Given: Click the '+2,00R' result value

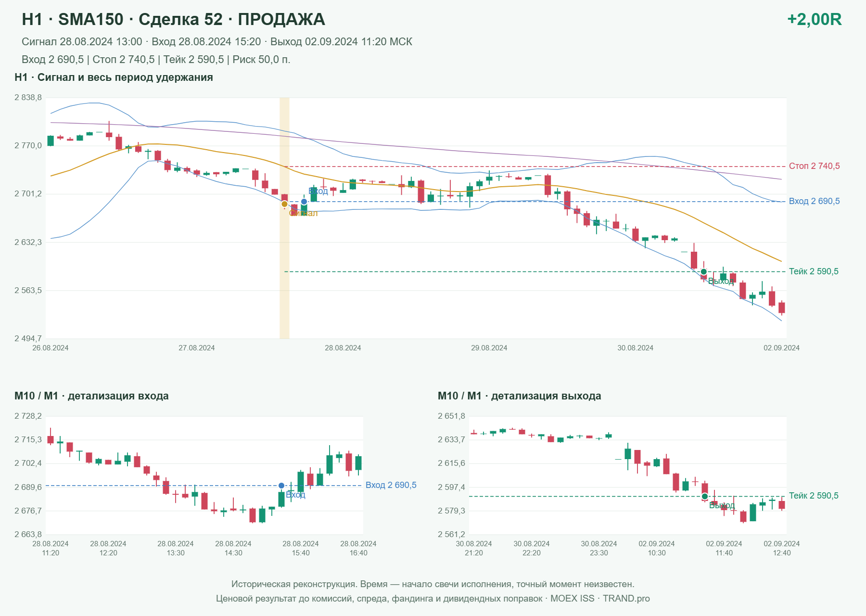Looking at the screenshot, I should point(815,19).
